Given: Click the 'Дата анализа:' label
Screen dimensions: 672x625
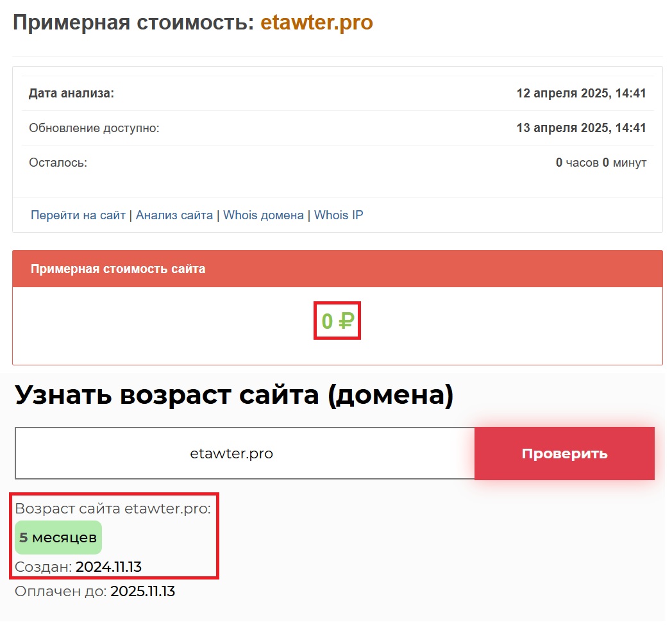Looking at the screenshot, I should [x=71, y=94].
